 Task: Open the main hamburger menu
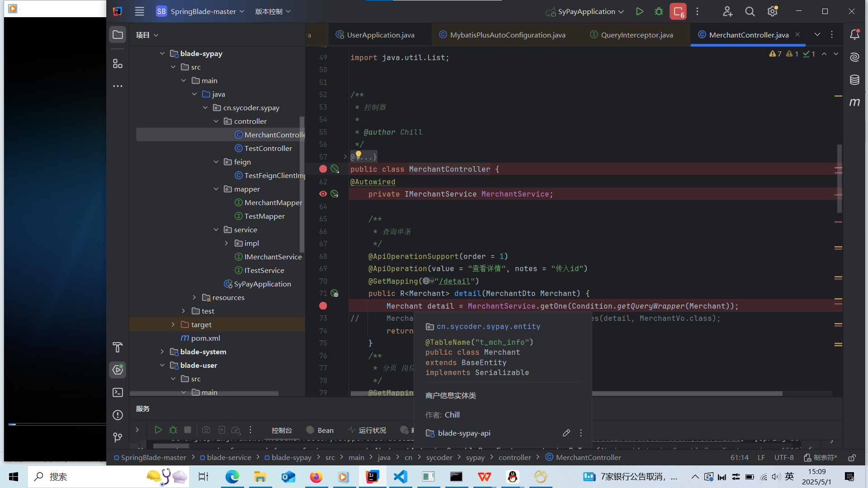[139, 12]
